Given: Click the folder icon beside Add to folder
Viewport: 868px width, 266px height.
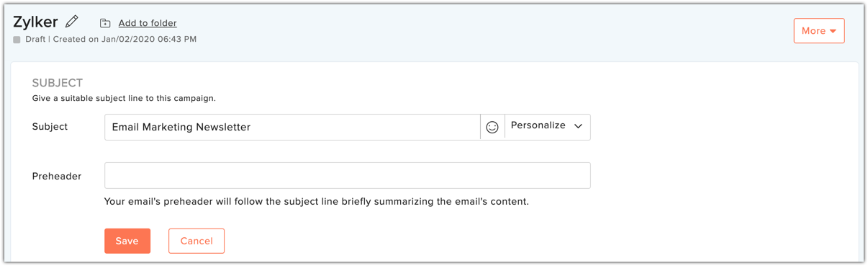Looking at the screenshot, I should (105, 23).
